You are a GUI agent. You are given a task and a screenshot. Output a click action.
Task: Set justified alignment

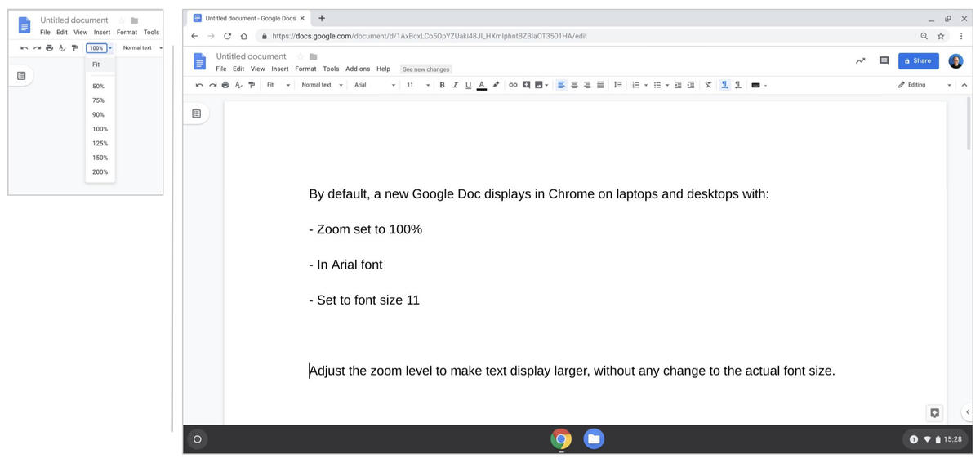(x=600, y=85)
